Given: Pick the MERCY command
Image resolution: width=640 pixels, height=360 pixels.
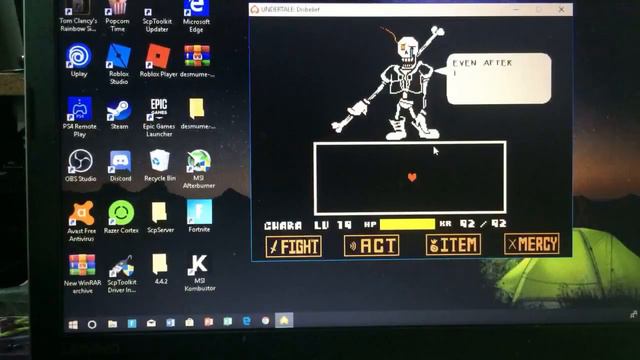Looking at the screenshot, I should point(531,244).
